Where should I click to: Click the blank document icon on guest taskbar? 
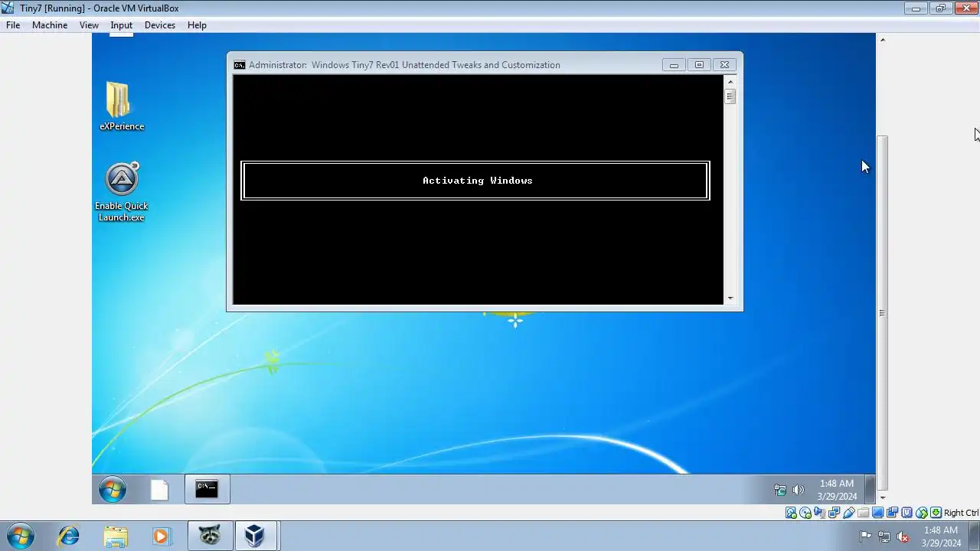[159, 490]
